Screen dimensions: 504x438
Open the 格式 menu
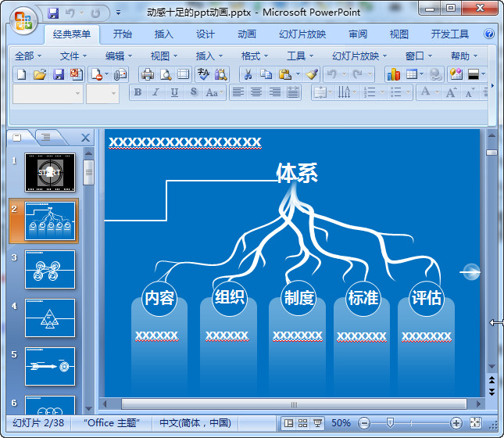click(254, 56)
